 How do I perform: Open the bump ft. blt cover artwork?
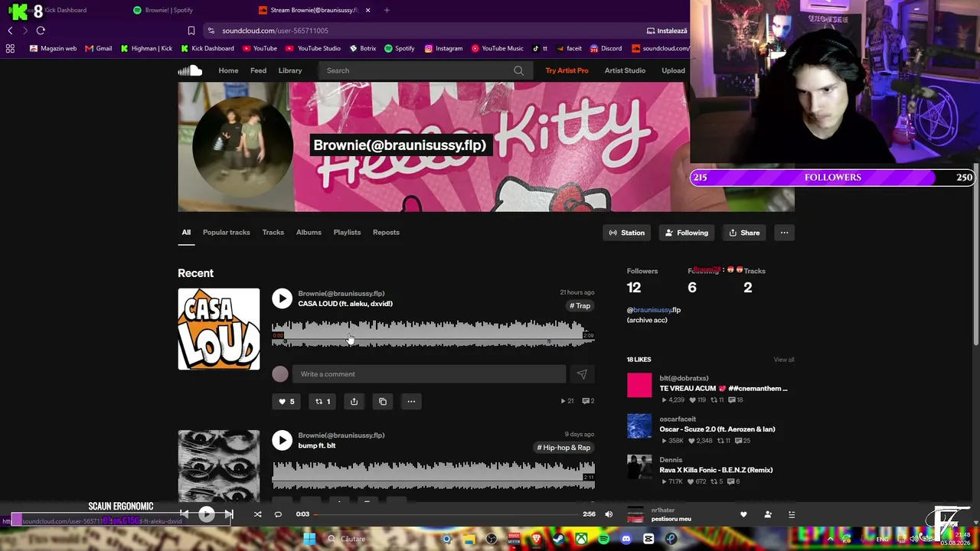tap(219, 465)
